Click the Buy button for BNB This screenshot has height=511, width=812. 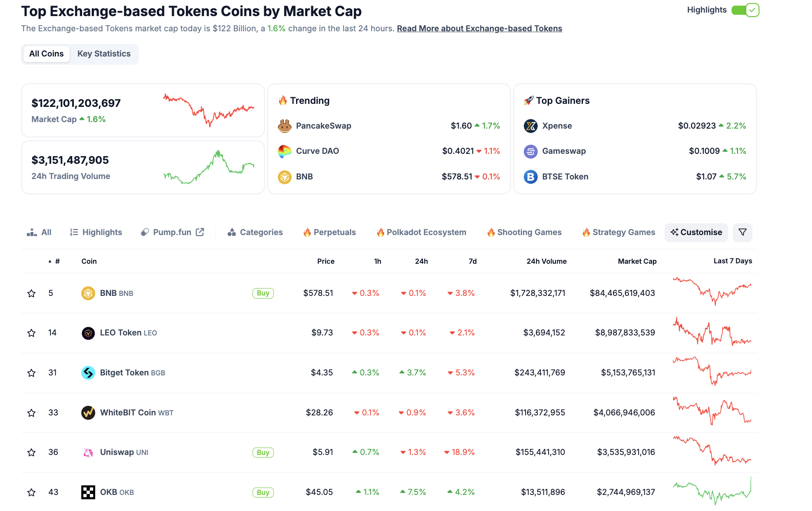pos(263,293)
